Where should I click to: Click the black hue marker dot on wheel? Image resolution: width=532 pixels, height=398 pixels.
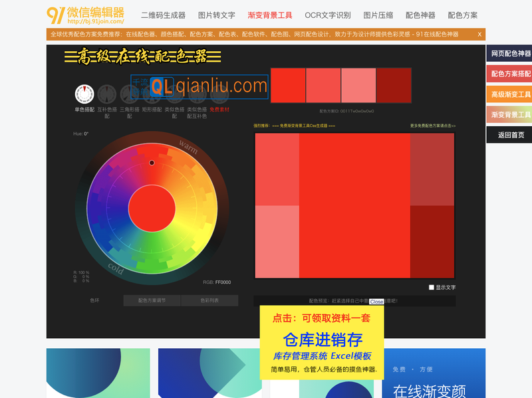[x=152, y=163]
